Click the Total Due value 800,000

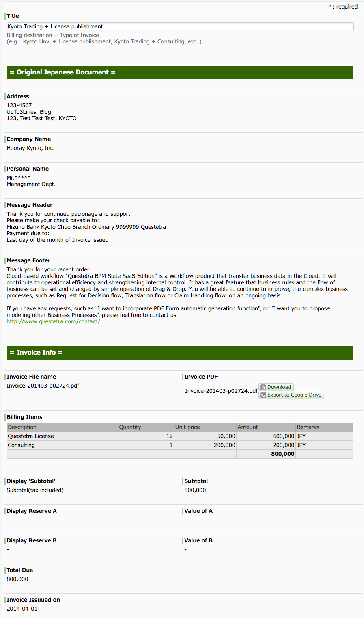[x=17, y=579]
